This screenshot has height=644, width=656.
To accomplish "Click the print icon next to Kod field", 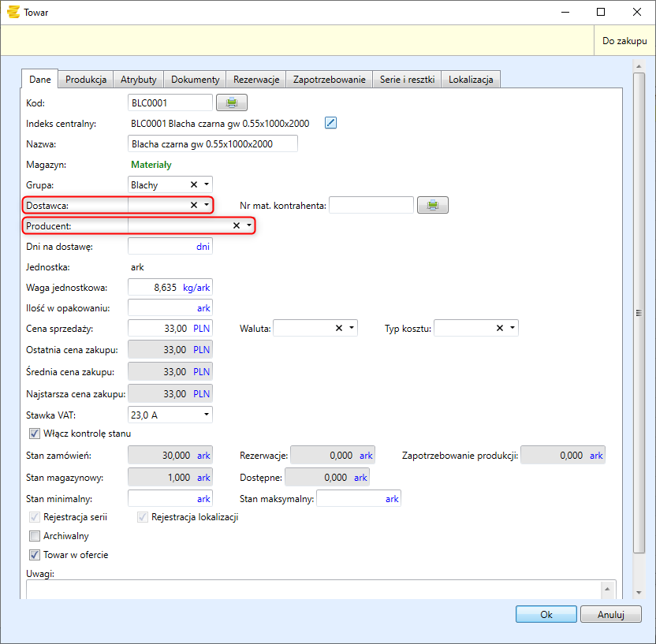I will tap(232, 102).
